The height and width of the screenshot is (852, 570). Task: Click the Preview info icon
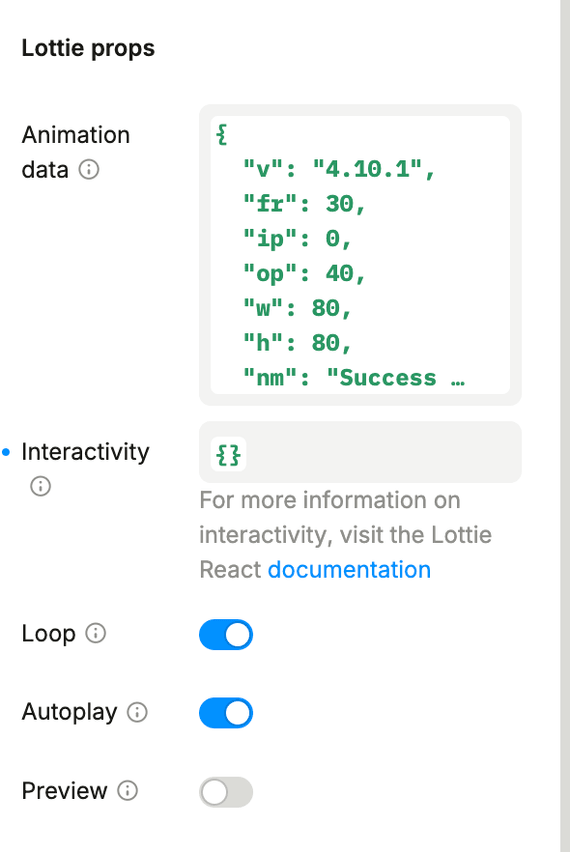point(128,791)
